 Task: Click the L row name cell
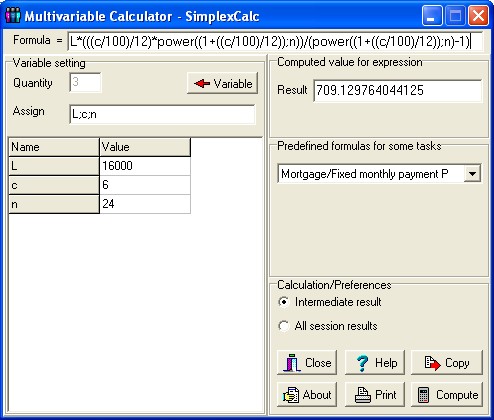point(54,166)
